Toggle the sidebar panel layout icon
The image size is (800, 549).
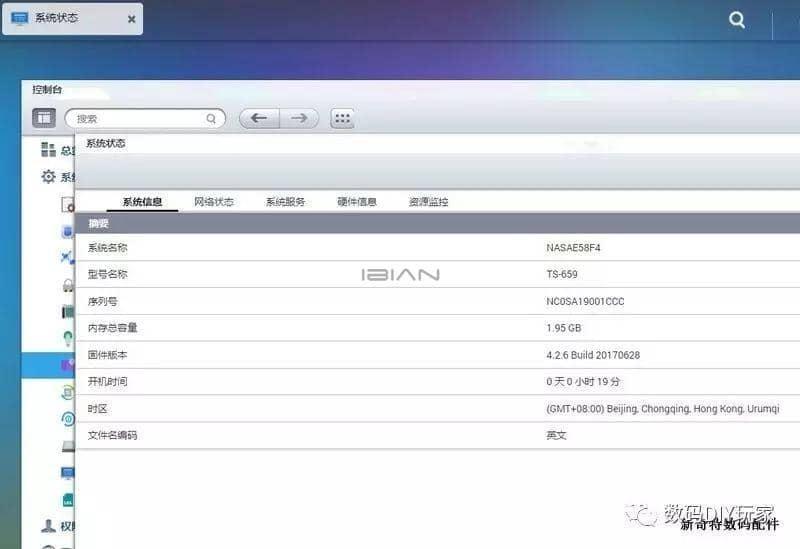[44, 118]
